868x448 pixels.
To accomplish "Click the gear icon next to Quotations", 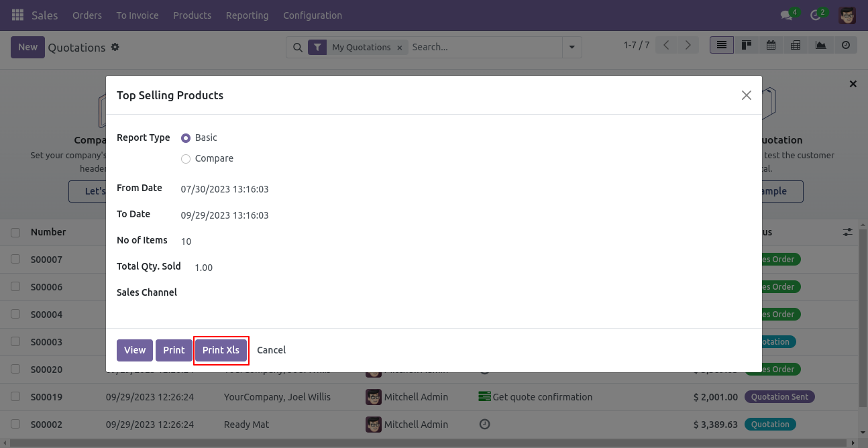I will 115,47.
